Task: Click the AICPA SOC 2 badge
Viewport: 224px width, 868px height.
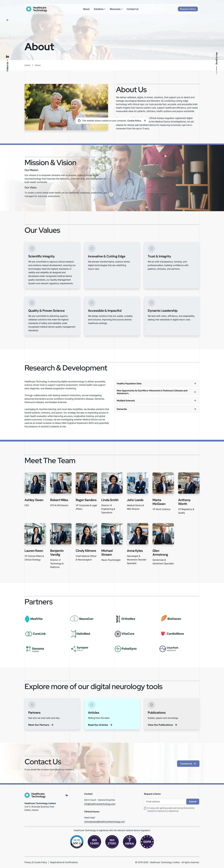Action: 77,842
